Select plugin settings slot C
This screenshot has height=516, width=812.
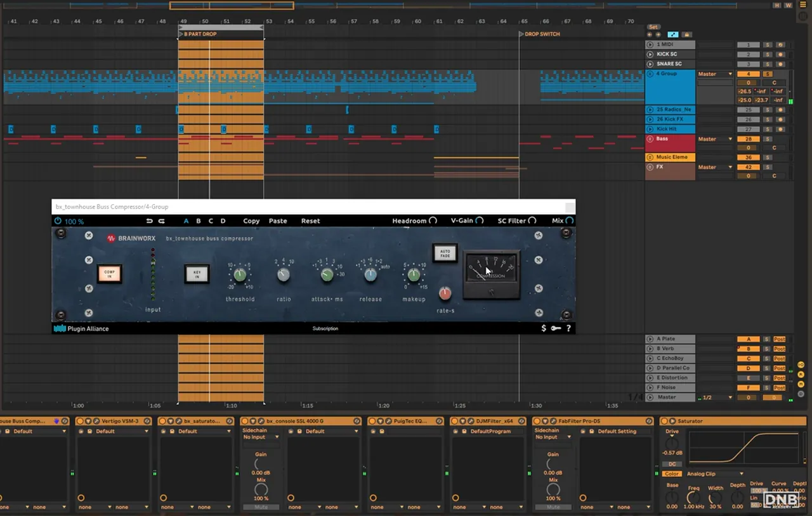pyautogui.click(x=211, y=221)
